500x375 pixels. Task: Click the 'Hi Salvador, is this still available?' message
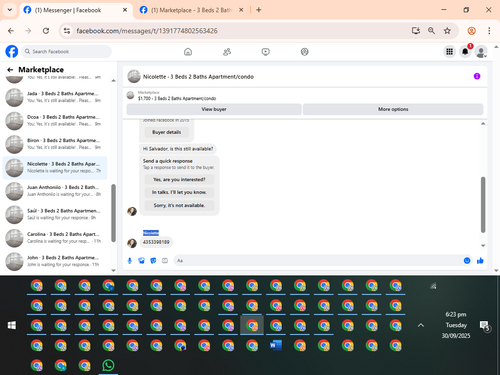pyautogui.click(x=178, y=149)
